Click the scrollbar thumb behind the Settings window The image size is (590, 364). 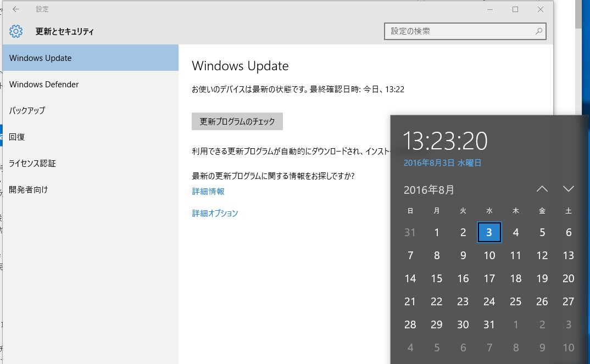(x=578, y=14)
